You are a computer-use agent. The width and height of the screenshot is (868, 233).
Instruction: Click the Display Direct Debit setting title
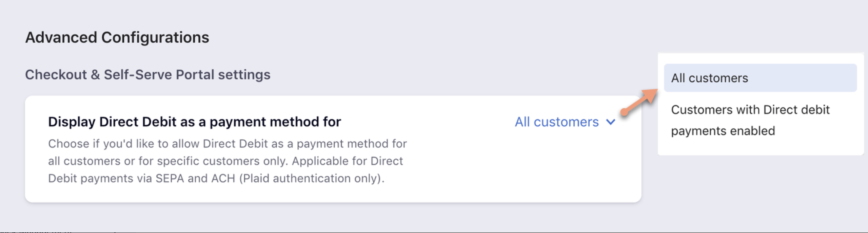point(194,122)
